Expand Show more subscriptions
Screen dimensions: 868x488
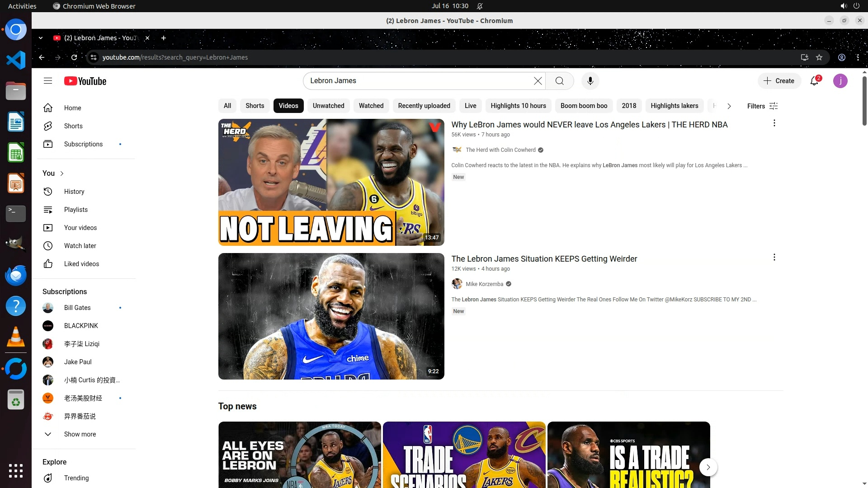click(80, 434)
